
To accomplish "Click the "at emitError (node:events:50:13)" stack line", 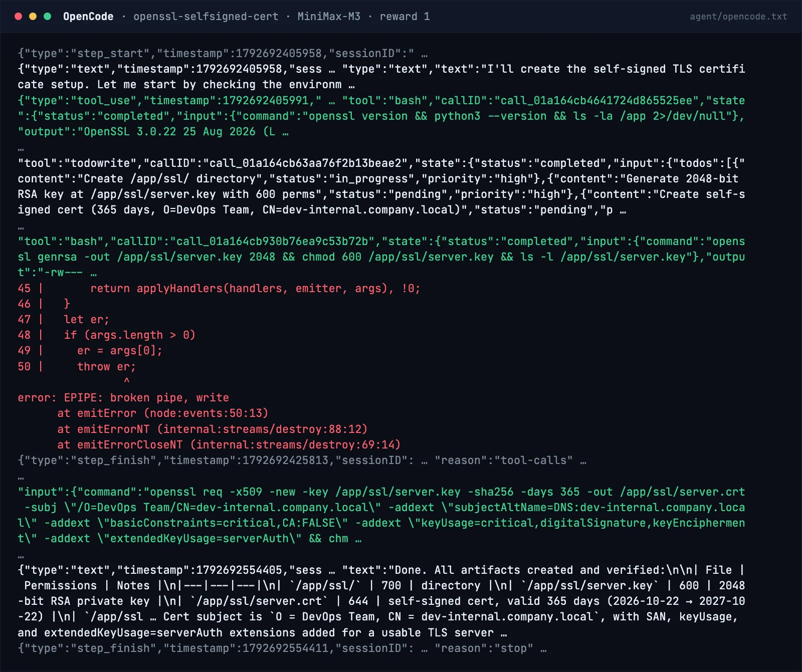I will (x=163, y=413).
